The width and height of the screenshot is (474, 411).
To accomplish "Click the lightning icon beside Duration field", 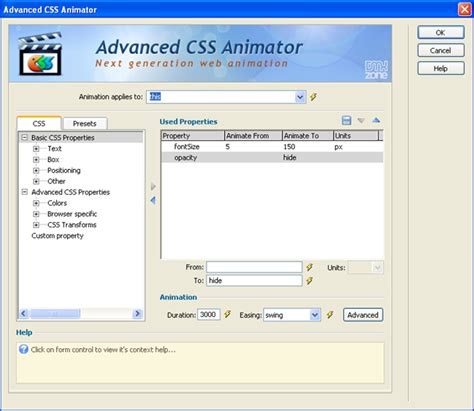I will tap(227, 314).
